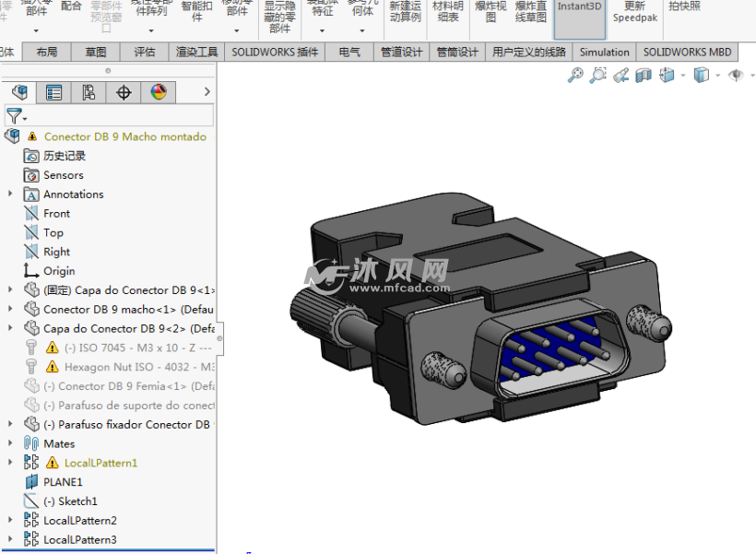Click the Zoom to Area icon
Viewport: 756px width, 554px height.
[598, 76]
